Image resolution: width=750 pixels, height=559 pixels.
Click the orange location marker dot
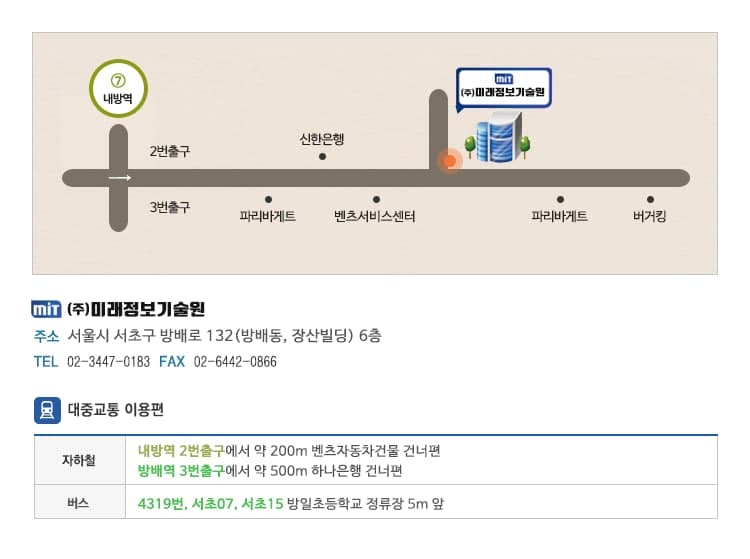[x=450, y=161]
